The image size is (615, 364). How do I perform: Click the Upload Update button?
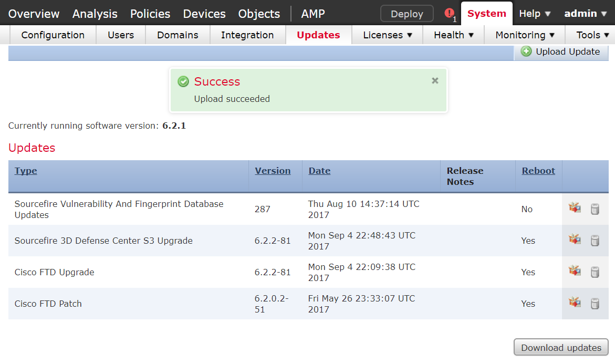tap(561, 52)
